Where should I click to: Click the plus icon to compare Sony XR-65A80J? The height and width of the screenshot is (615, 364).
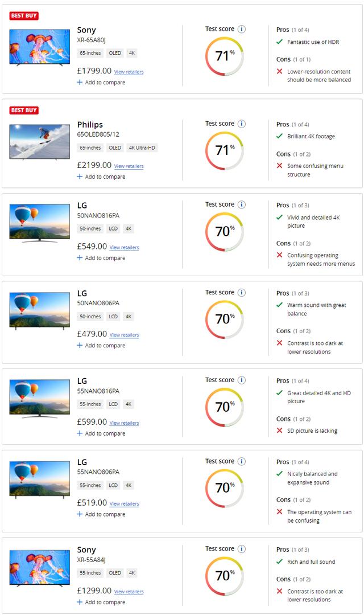[x=80, y=83]
